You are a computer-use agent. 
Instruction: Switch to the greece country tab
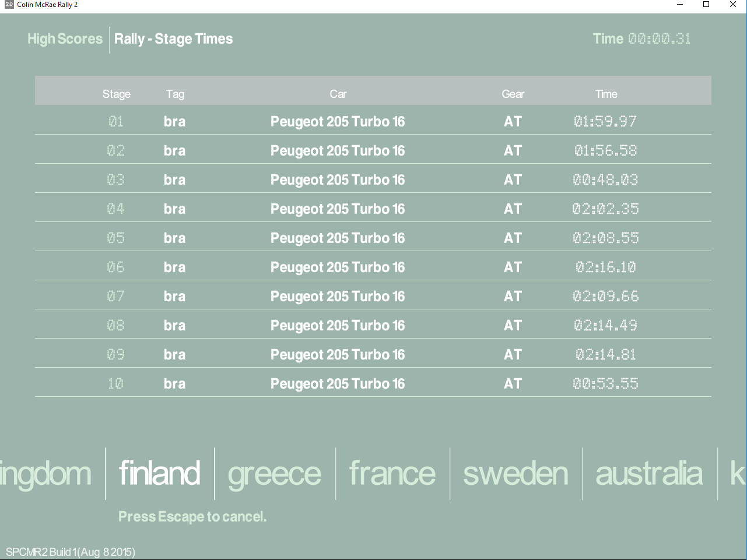click(x=274, y=473)
